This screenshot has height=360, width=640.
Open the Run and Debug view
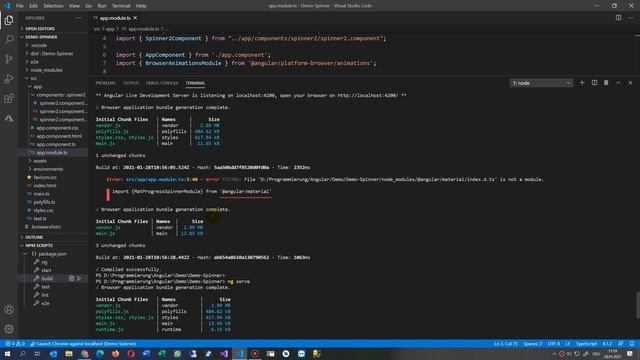click(x=9, y=79)
